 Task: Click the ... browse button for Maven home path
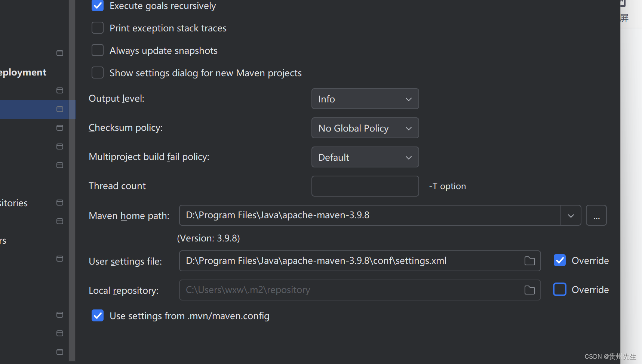pos(596,215)
